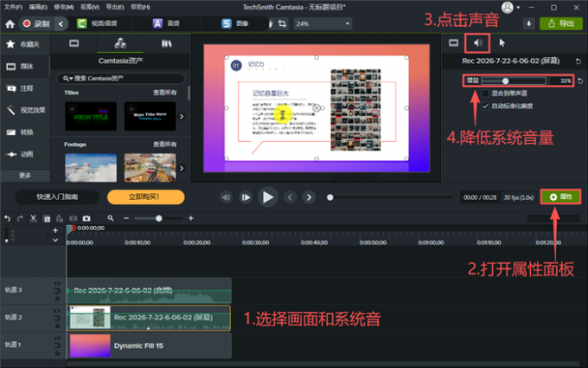
Task: Click 查看所有 next to Footage
Action: (164, 145)
